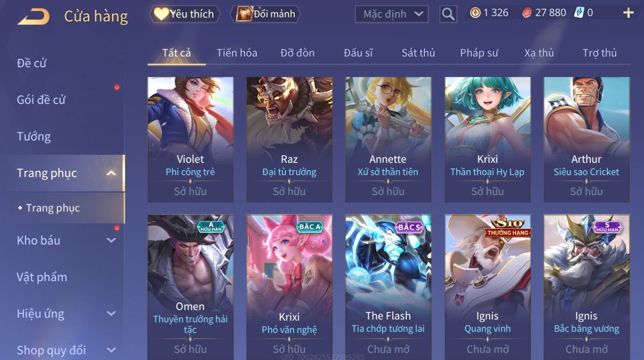Image resolution: width=644 pixels, height=360 pixels.
Task: Expand the Hiệu ứng sidebar section
Action: pos(111,313)
